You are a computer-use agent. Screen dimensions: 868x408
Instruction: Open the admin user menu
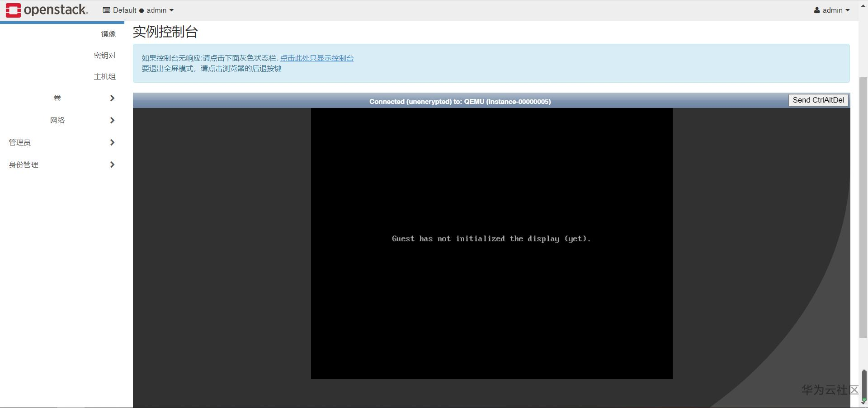(x=832, y=10)
